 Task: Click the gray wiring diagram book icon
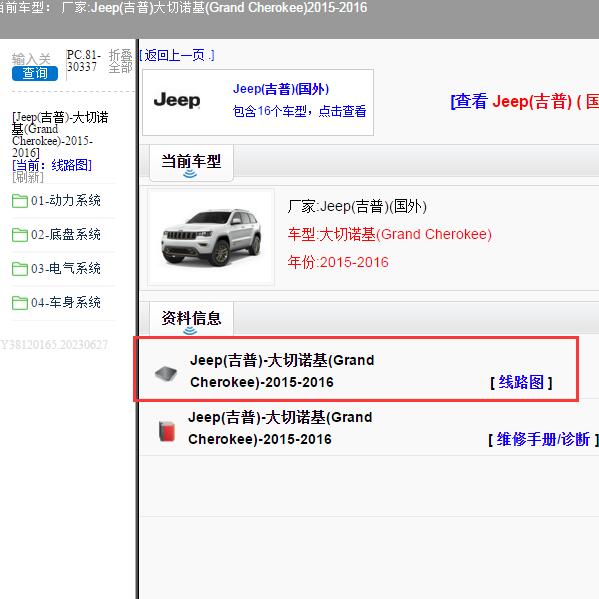tap(166, 374)
